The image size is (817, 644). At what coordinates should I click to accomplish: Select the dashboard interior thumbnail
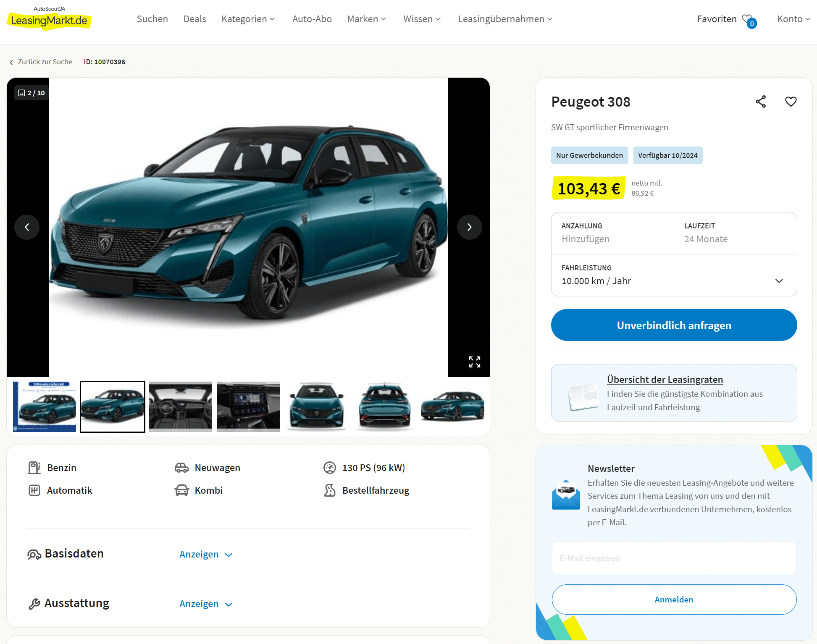pyautogui.click(x=181, y=406)
